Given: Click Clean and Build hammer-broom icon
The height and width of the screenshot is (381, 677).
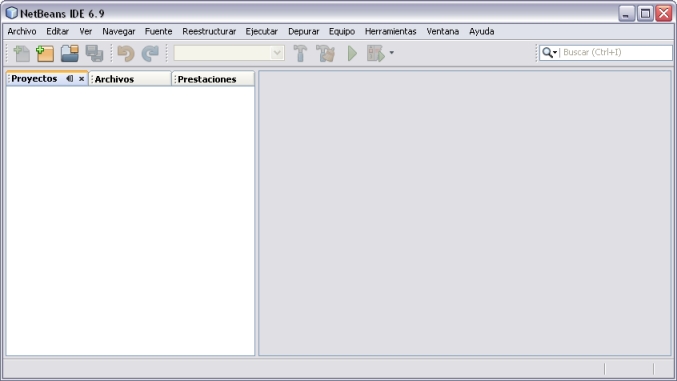Looking at the screenshot, I should (326, 53).
